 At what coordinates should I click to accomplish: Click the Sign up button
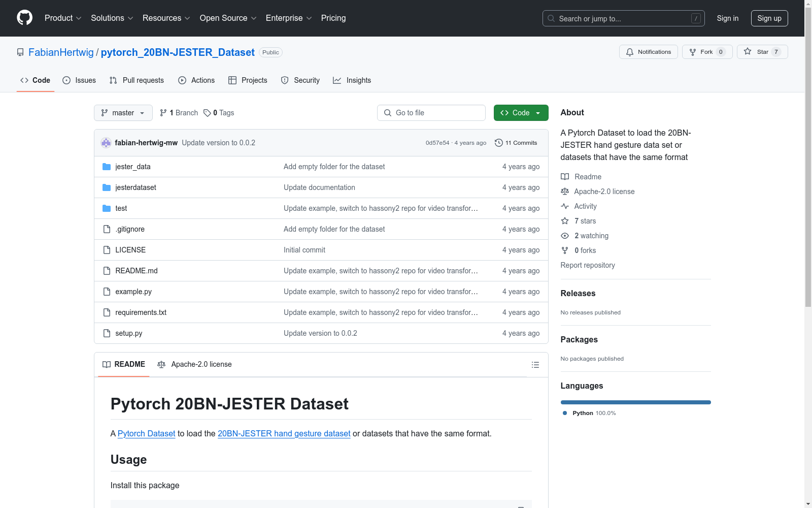point(769,18)
